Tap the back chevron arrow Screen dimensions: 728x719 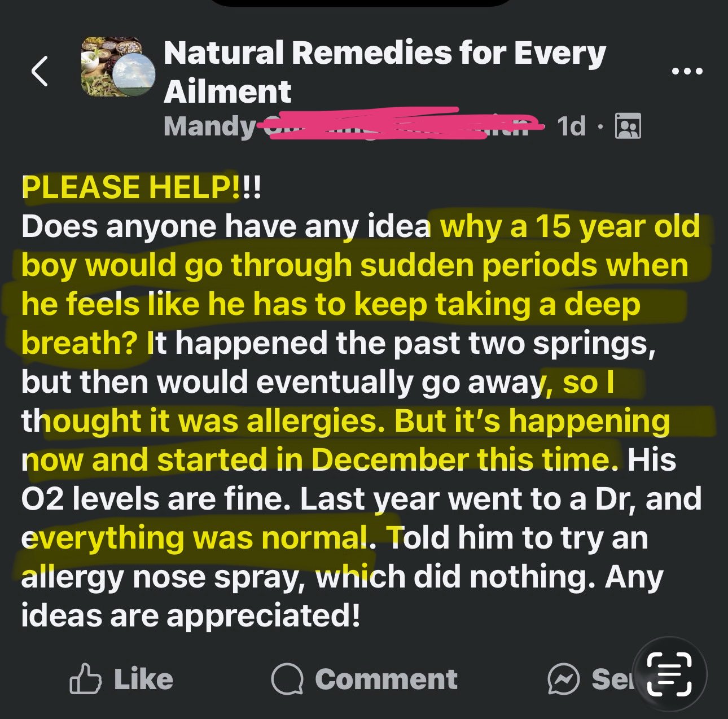[x=40, y=72]
